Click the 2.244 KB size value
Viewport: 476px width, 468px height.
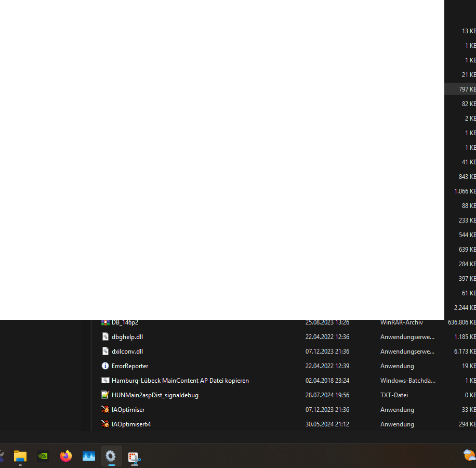coord(465,308)
